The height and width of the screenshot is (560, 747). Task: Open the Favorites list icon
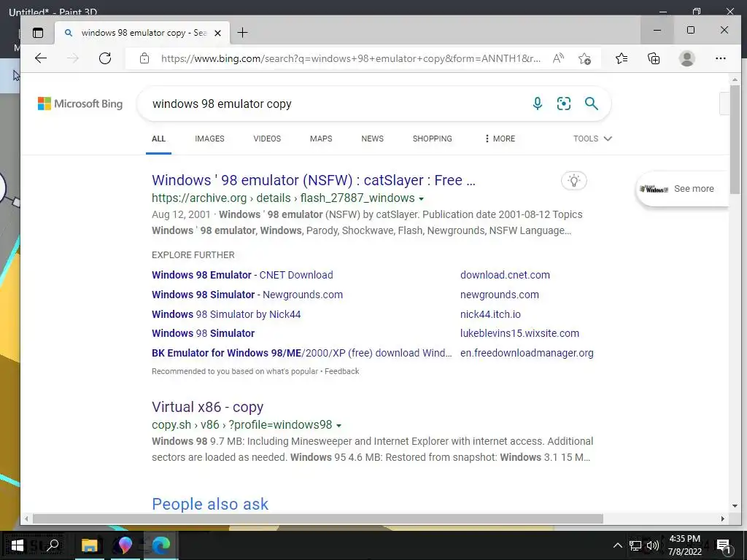(622, 58)
